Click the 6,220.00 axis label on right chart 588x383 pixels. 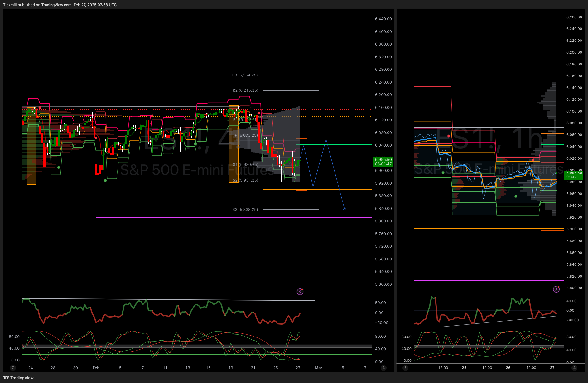(x=574, y=41)
